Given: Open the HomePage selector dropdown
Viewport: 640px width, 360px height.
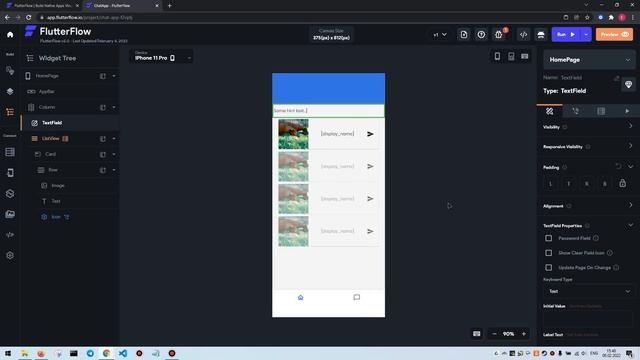Looking at the screenshot, I should click(589, 60).
